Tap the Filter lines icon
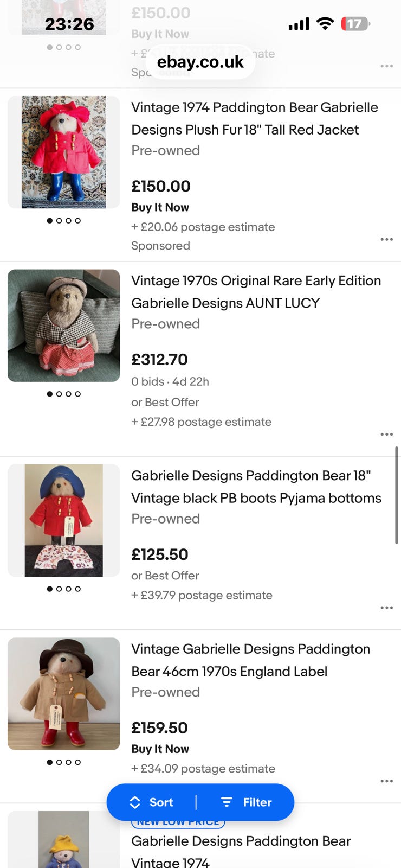This screenshot has width=401, height=868. (x=227, y=802)
